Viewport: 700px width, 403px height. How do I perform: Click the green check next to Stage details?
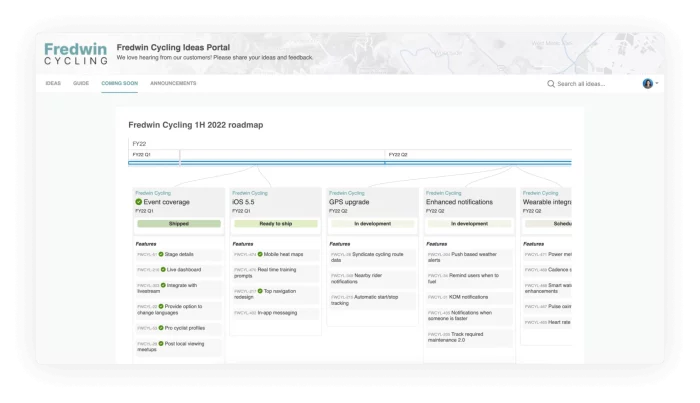162,254
